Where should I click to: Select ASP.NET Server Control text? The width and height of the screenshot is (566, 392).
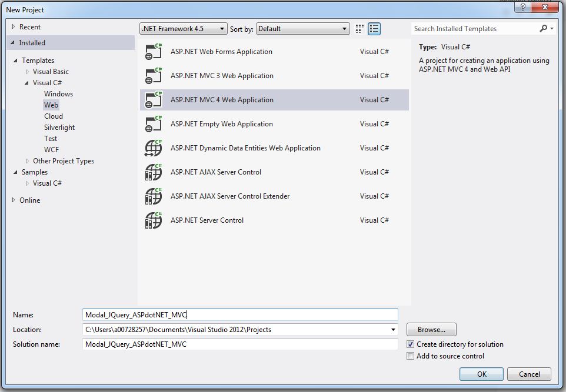pyautogui.click(x=207, y=220)
